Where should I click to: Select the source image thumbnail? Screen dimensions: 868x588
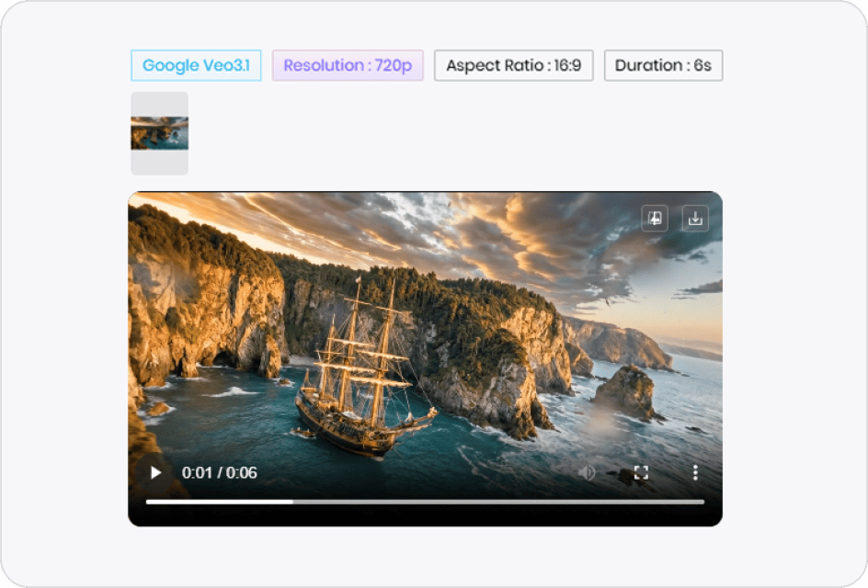click(159, 133)
